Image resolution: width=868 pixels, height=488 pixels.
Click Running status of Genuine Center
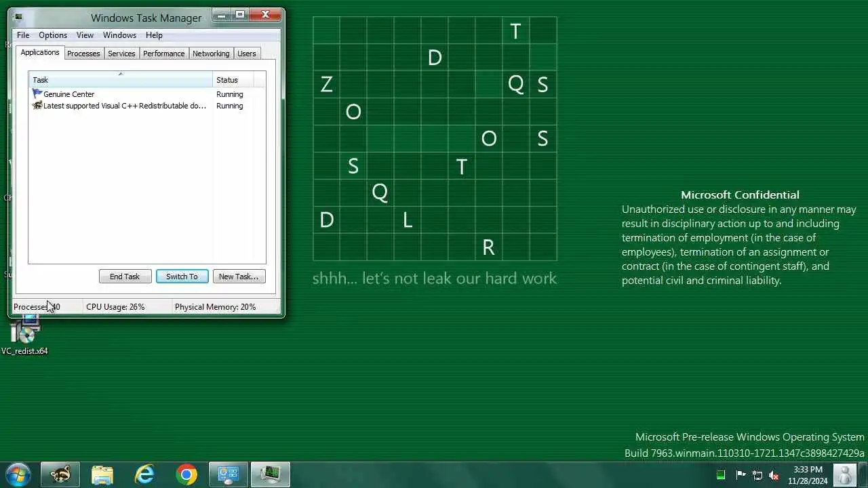(x=229, y=94)
